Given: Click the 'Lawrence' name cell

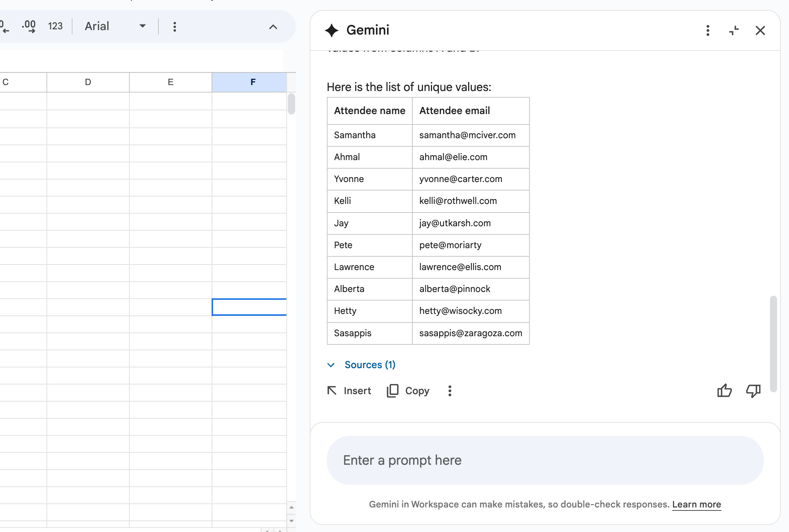Looking at the screenshot, I should pyautogui.click(x=370, y=267).
